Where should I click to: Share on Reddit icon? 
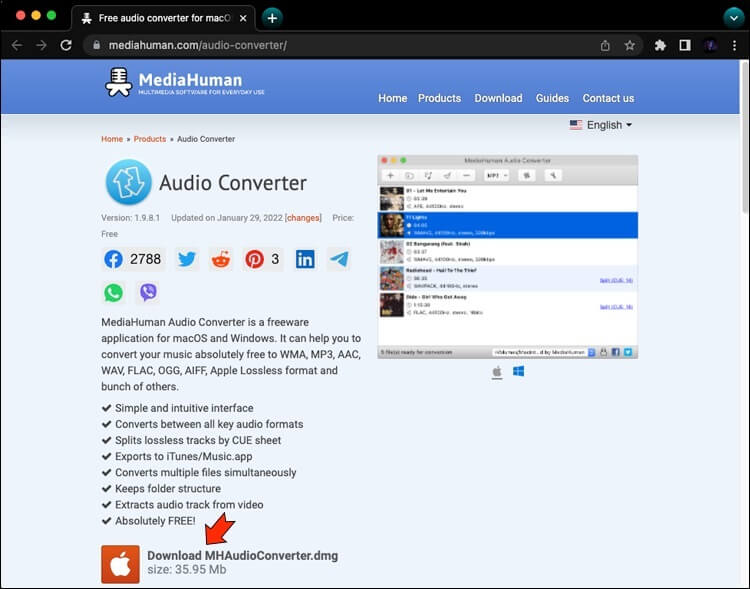(x=221, y=259)
